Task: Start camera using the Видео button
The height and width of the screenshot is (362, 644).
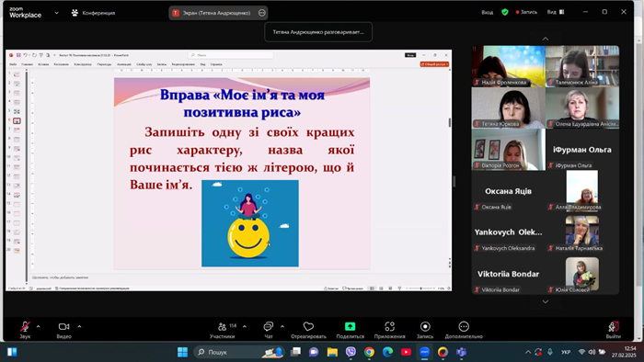Action: tap(64, 330)
